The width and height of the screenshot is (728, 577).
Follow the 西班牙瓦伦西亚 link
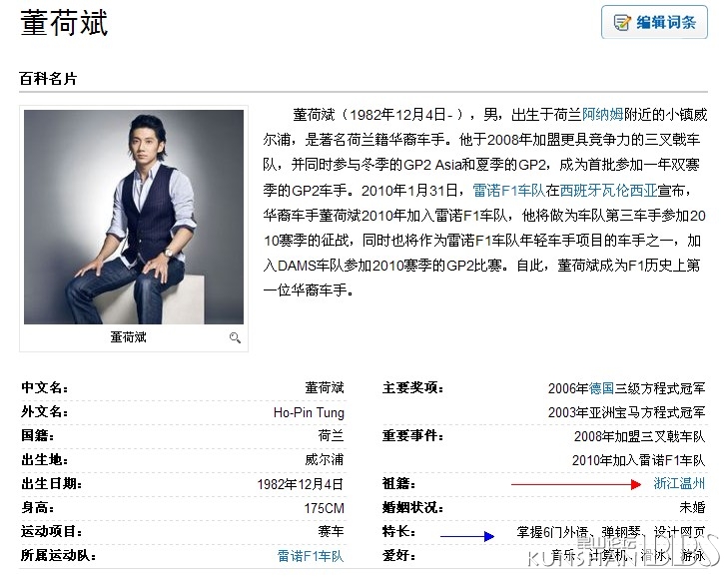(x=608, y=190)
